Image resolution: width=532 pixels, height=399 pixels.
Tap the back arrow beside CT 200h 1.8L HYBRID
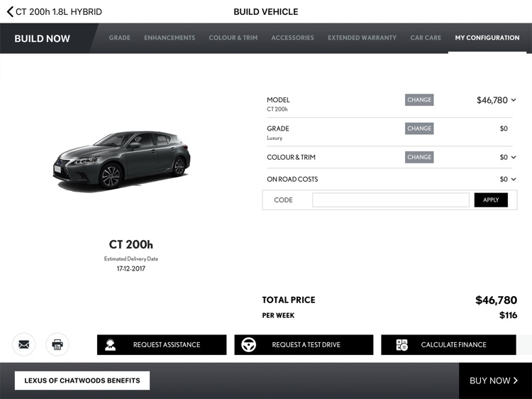coord(10,11)
